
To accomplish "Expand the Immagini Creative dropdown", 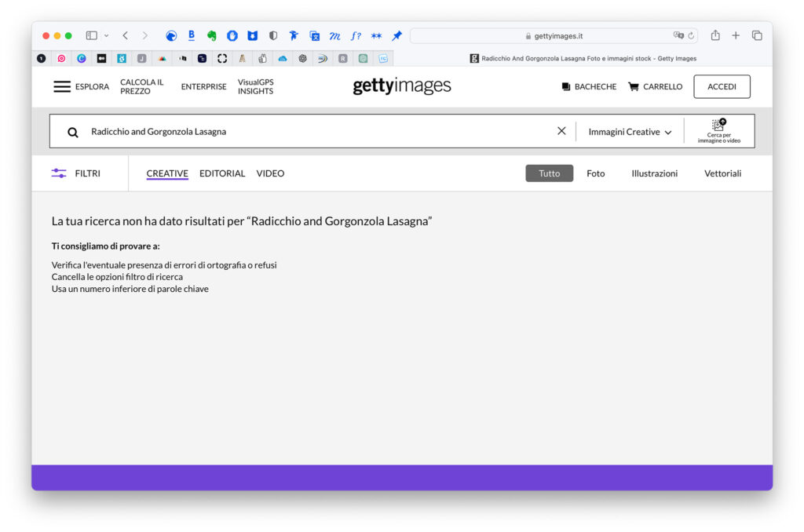I will 630,132.
